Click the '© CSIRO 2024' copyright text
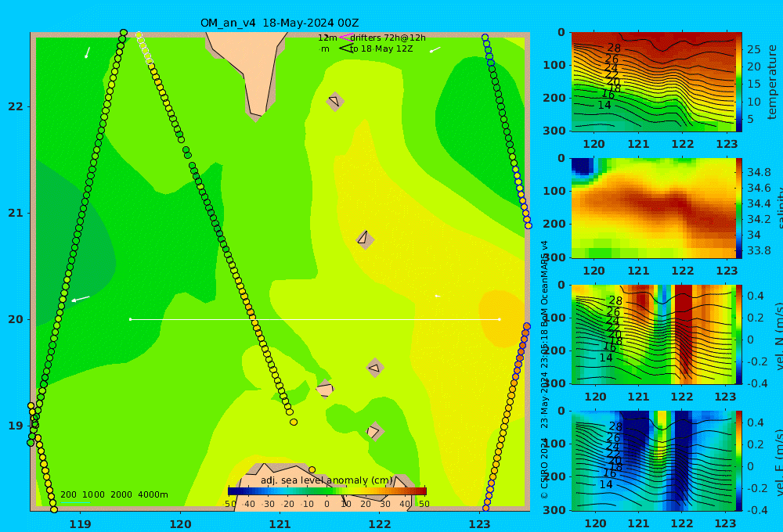 pyautogui.click(x=545, y=468)
